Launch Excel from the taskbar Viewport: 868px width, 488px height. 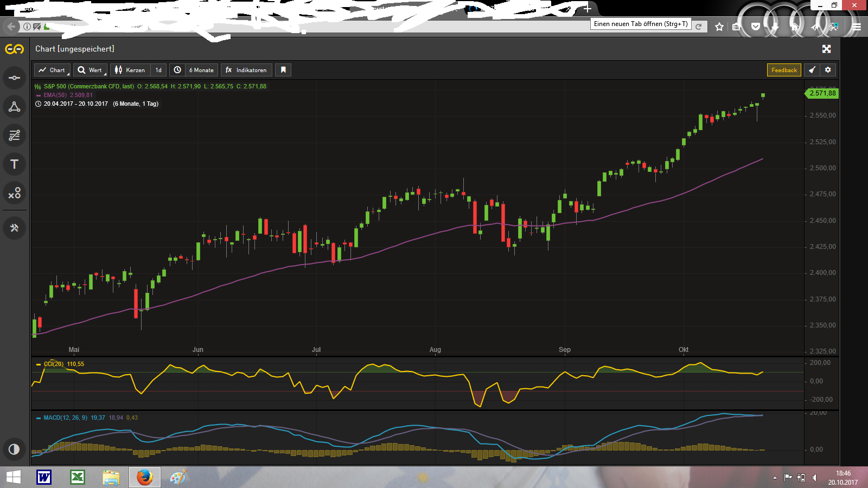tap(78, 477)
